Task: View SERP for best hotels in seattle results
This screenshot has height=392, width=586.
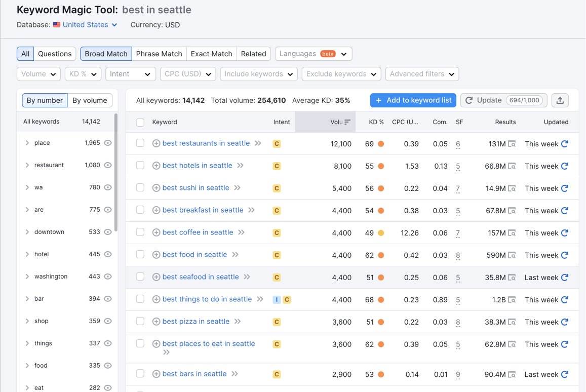Action: [x=512, y=166]
